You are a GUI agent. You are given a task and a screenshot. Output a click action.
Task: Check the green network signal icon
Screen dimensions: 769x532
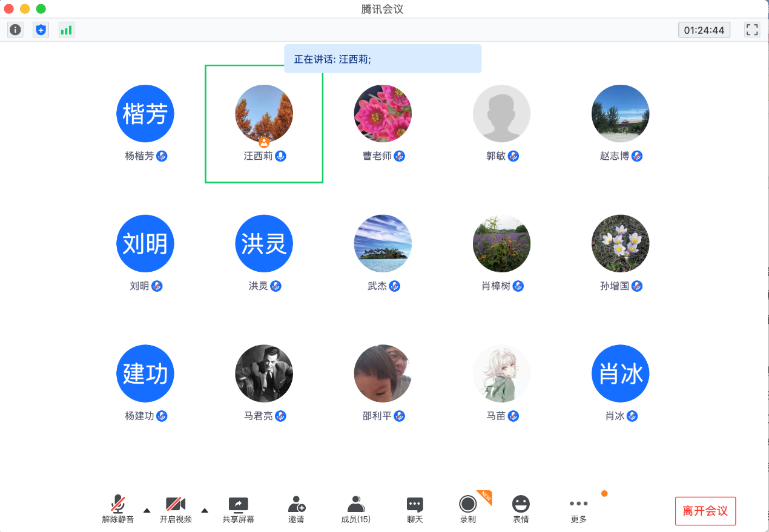pos(66,30)
